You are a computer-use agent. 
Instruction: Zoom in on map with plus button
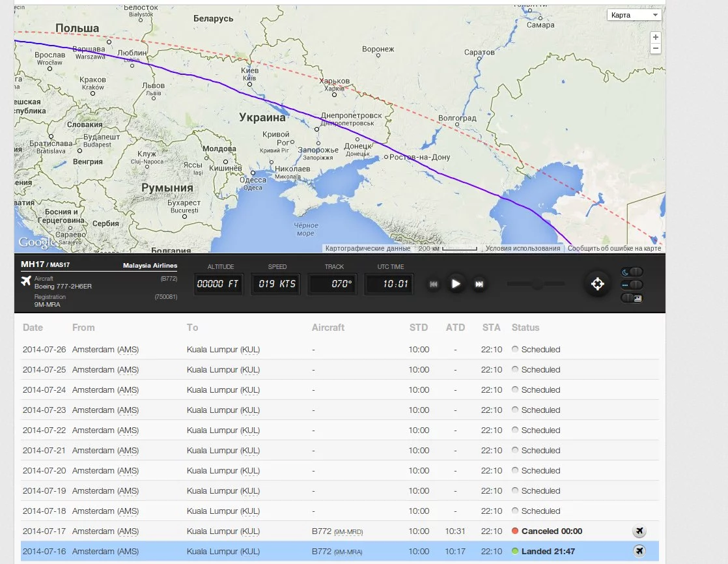[656, 38]
